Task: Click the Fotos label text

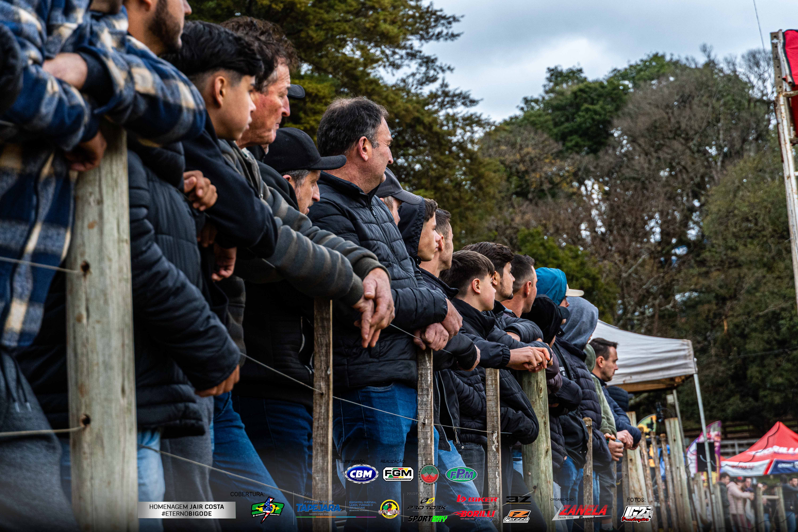Action: [x=636, y=500]
